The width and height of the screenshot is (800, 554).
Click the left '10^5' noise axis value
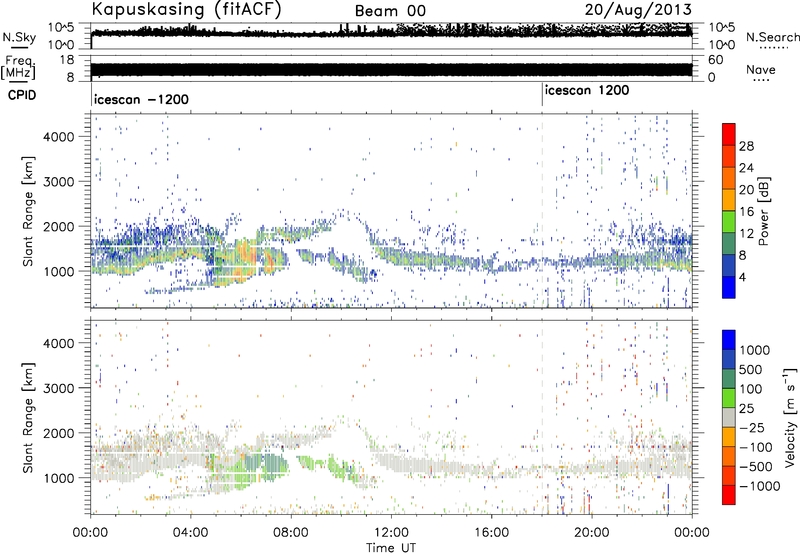click(61, 28)
